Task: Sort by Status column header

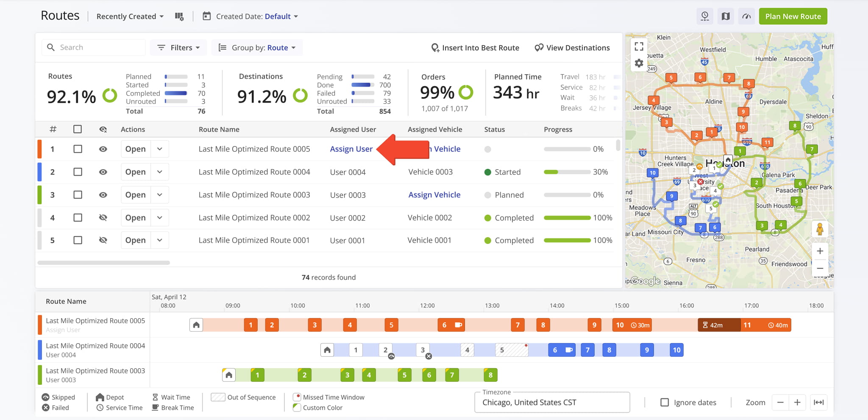Action: click(x=495, y=129)
